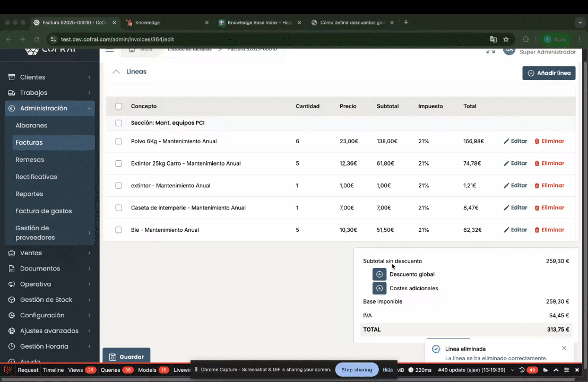Click the Añadir línea button
Viewport: 588px width, 382px height.
click(x=549, y=73)
